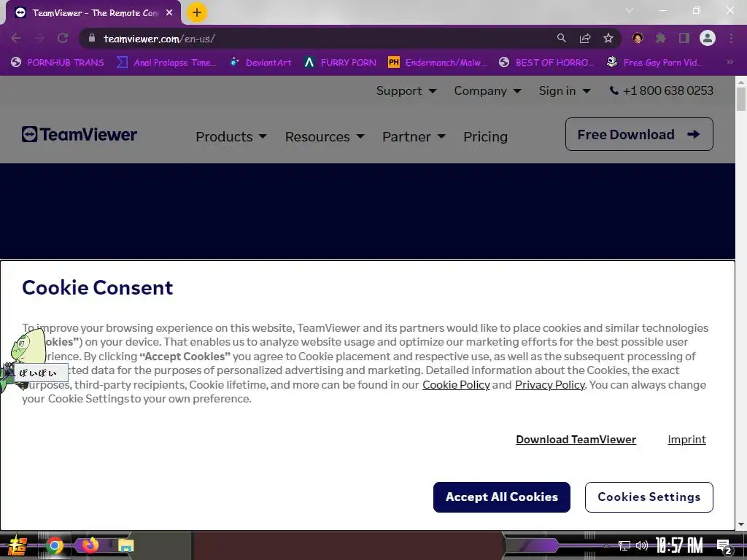Open the Endermanch/Malw... bookmark
747x560 pixels.
438,63
